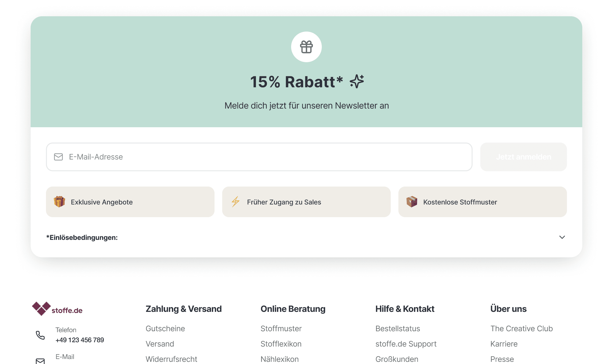Click the gift icon above the discount headline
The image size is (611, 364).
pyautogui.click(x=306, y=47)
